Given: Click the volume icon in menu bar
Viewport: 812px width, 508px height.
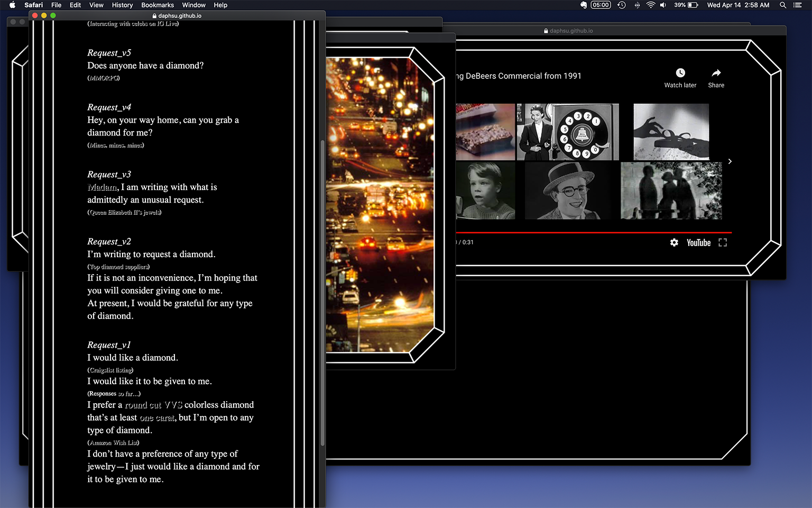Looking at the screenshot, I should click(x=663, y=5).
